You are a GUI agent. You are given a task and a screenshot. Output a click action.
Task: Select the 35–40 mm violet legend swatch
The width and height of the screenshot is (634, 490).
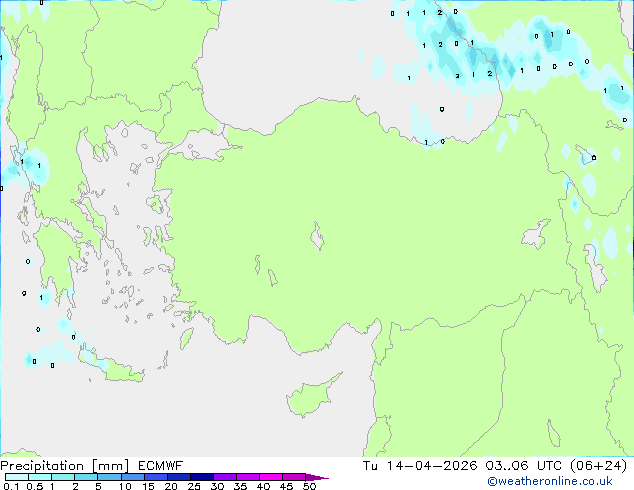[x=248, y=477]
